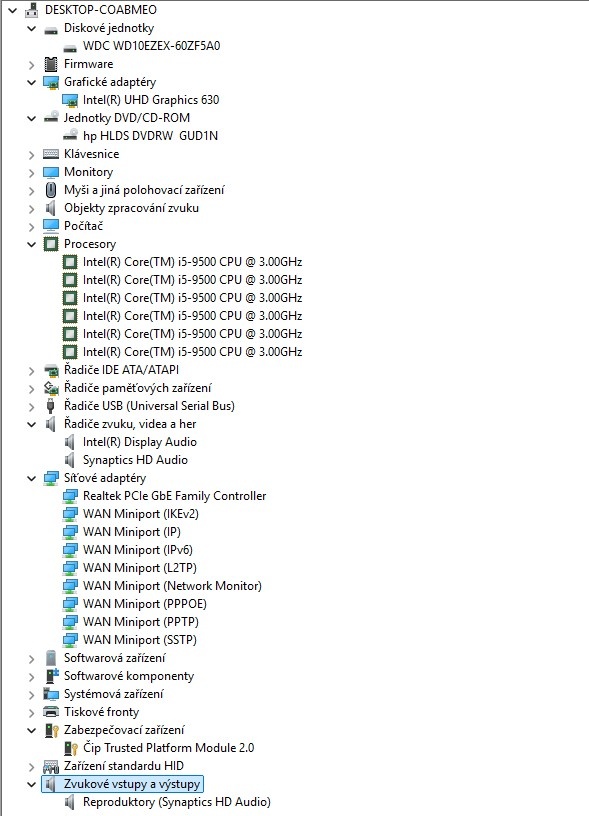
Task: Click the Klávesnice keyboard icon
Action: [x=50, y=154]
